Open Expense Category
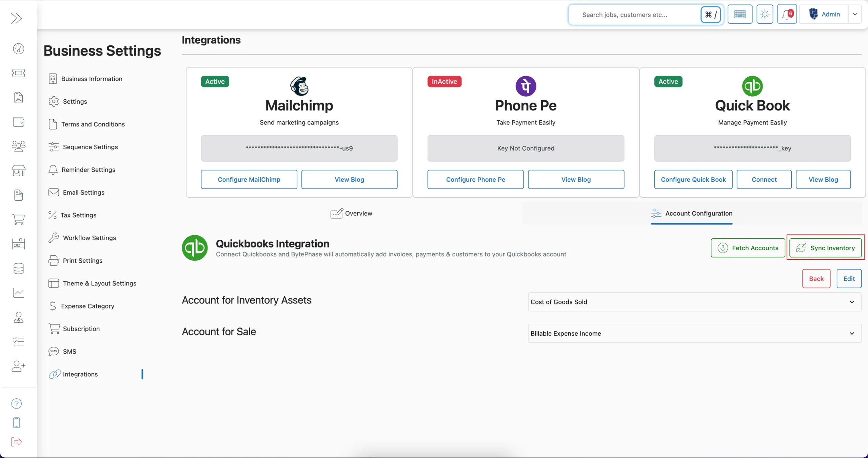The width and height of the screenshot is (868, 458). pyautogui.click(x=81, y=306)
